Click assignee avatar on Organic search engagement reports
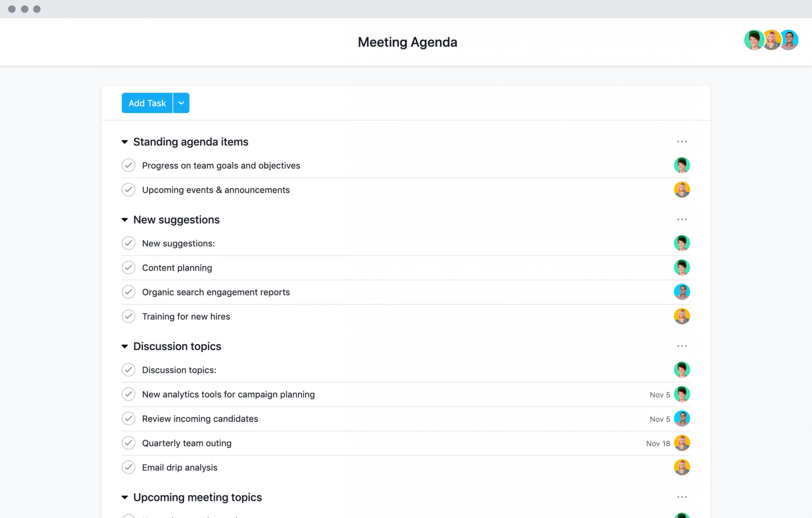The image size is (812, 518). [x=682, y=292]
